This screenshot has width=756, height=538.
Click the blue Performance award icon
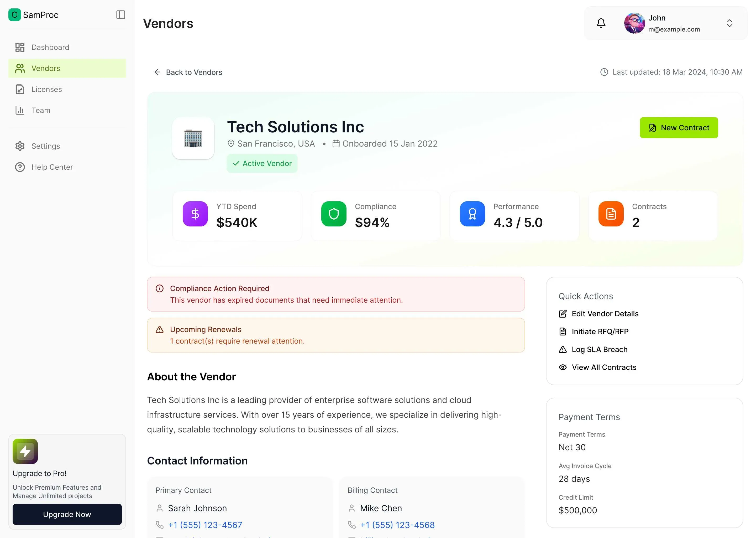point(472,214)
